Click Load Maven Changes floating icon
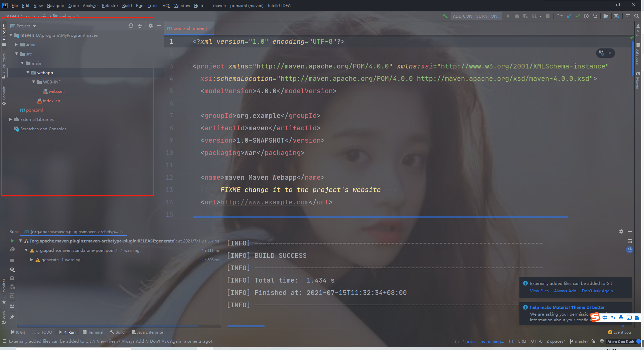Image resolution: width=644 pixels, height=350 pixels. click(x=601, y=53)
